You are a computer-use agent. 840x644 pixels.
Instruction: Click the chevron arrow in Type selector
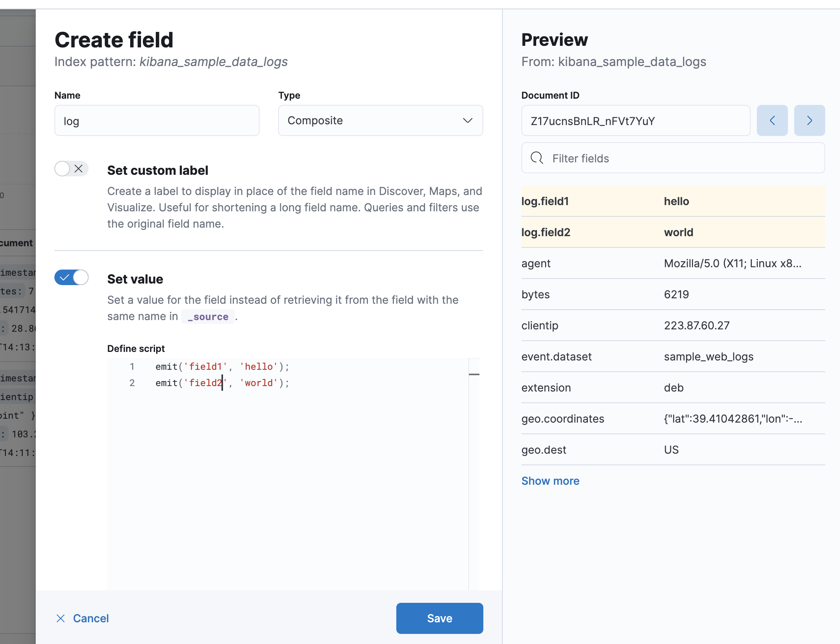(x=467, y=120)
